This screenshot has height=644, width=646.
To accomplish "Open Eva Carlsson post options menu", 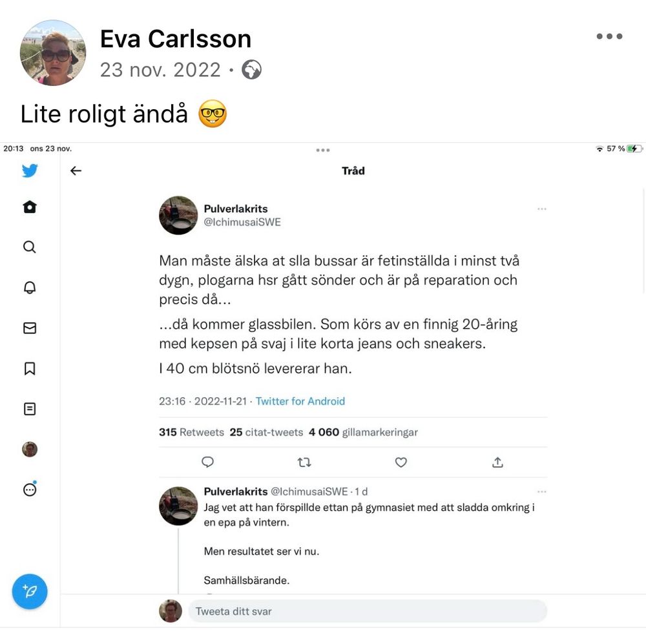I will (609, 36).
